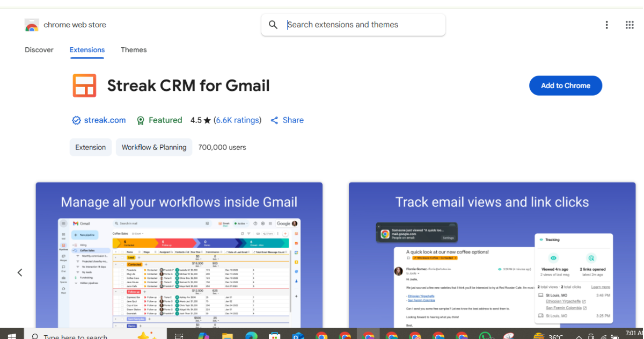Go to previous screenshot with left chevron
The width and height of the screenshot is (644, 339).
[x=20, y=272]
